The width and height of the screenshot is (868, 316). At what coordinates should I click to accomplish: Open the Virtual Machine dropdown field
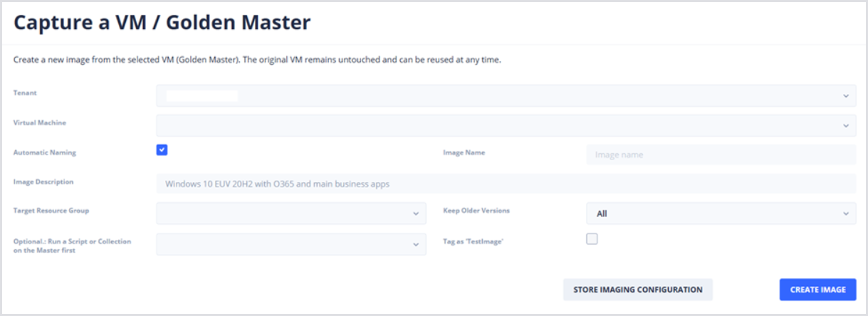pyautogui.click(x=498, y=125)
